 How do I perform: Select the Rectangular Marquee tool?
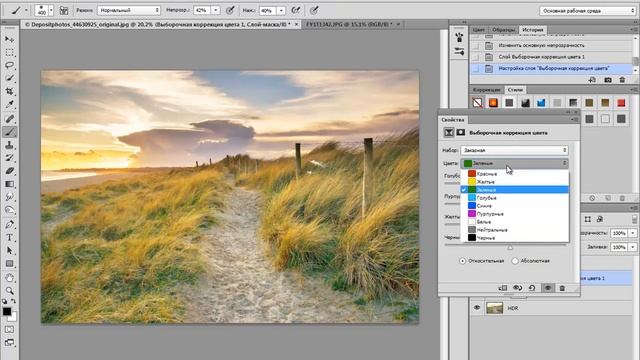point(9,52)
